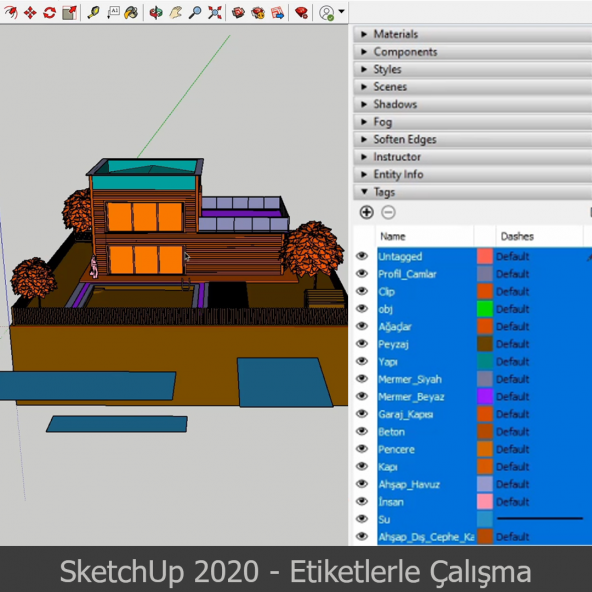592x592 pixels.
Task: Hide the Yapı tag
Action: click(x=362, y=361)
